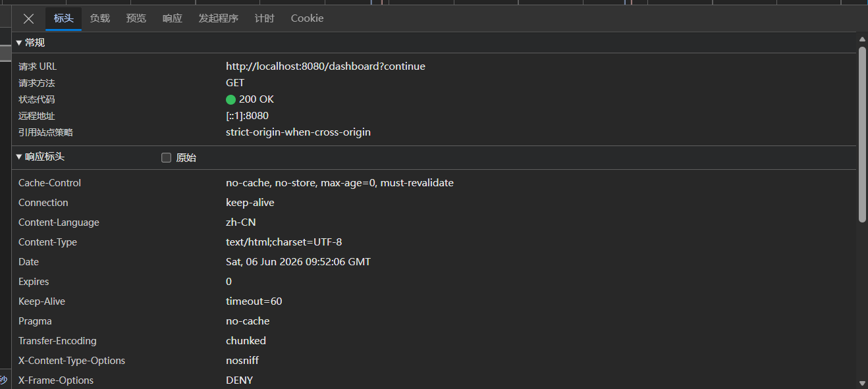This screenshot has width=868, height=389.
Task: Click the DENY value
Action: 240,380
